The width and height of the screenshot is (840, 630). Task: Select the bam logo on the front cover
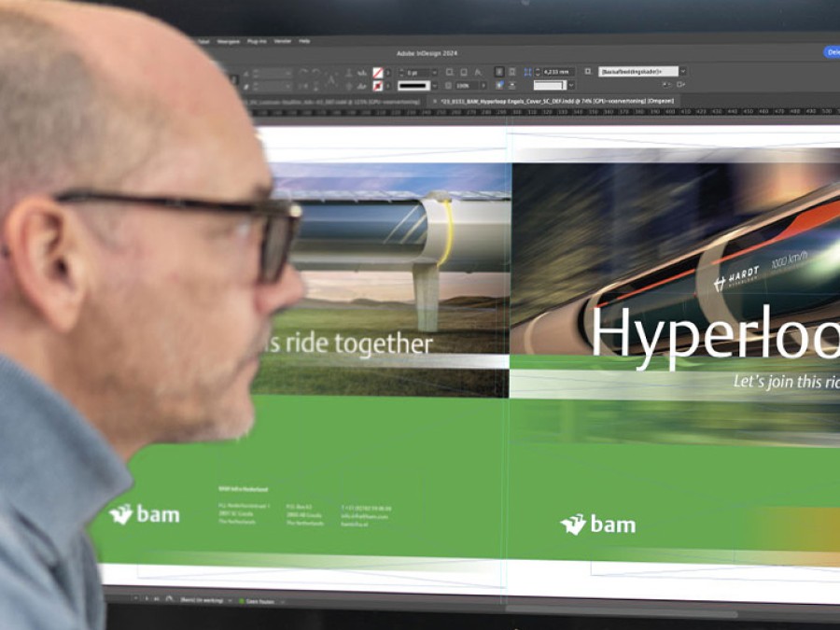[598, 524]
